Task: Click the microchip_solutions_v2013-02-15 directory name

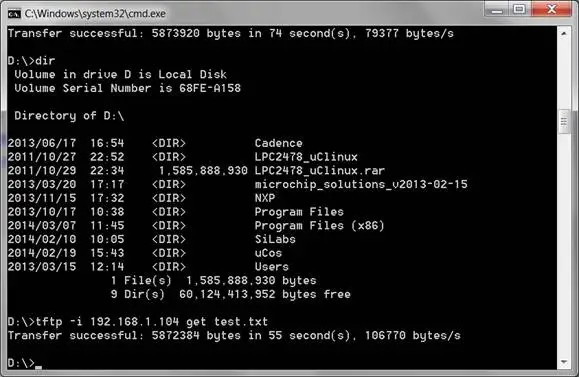Action: pyautogui.click(x=361, y=184)
